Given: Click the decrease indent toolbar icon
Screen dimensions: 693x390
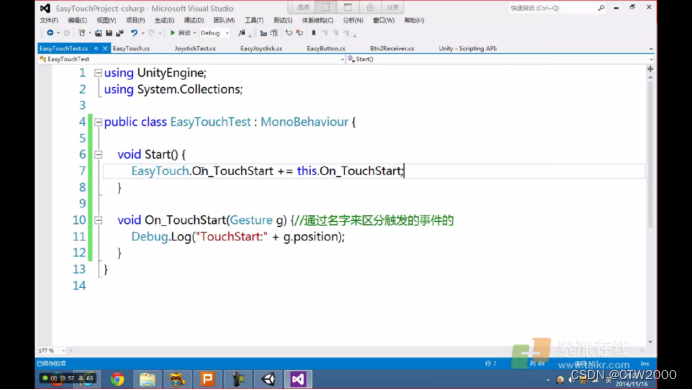Looking at the screenshot, I should click(288, 33).
